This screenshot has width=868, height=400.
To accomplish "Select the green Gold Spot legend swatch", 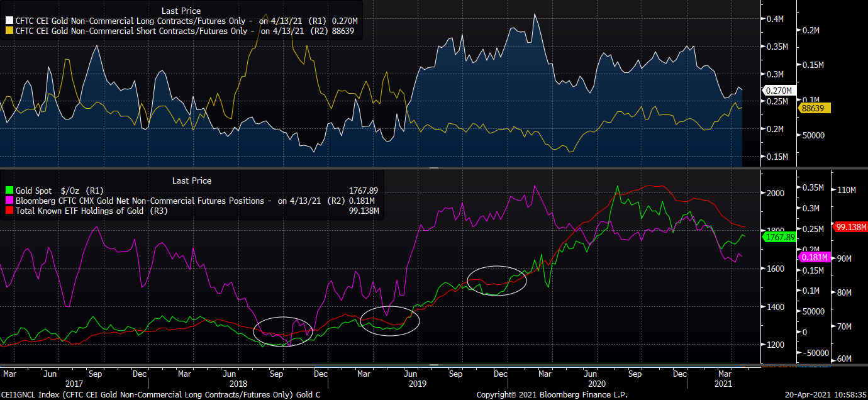I will pyautogui.click(x=8, y=191).
